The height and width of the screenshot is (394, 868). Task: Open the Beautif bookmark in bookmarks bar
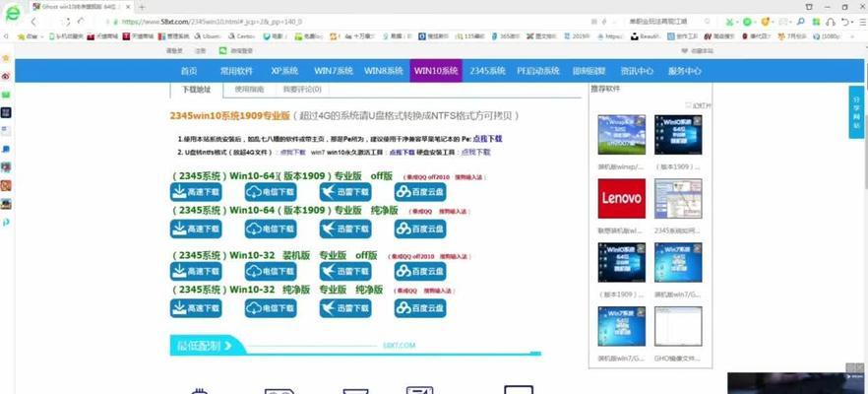646,36
